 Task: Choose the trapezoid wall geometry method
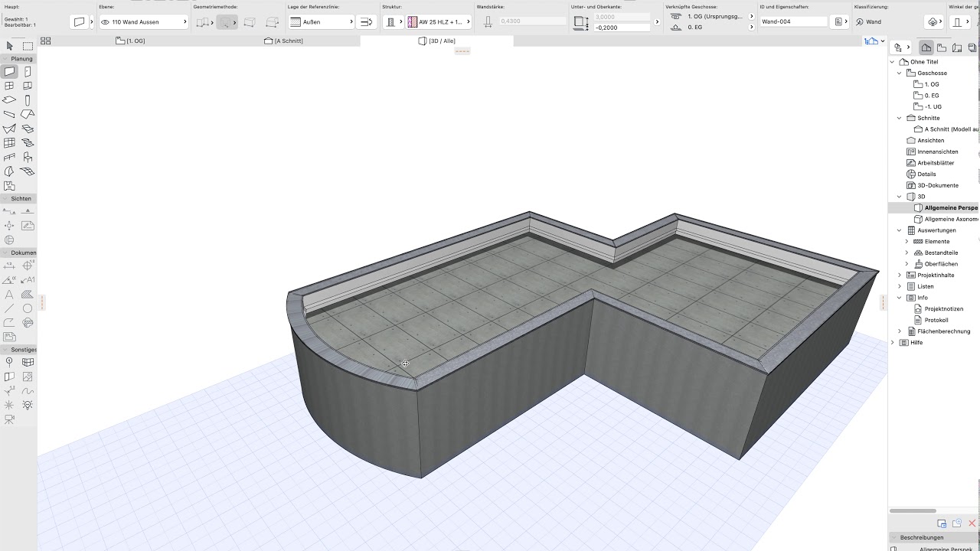pos(250,22)
